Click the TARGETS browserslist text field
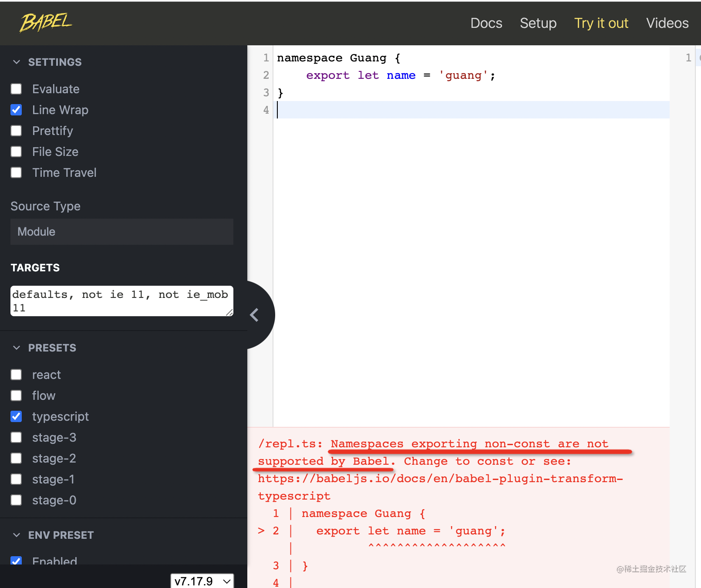This screenshot has width=701, height=588. [122, 301]
